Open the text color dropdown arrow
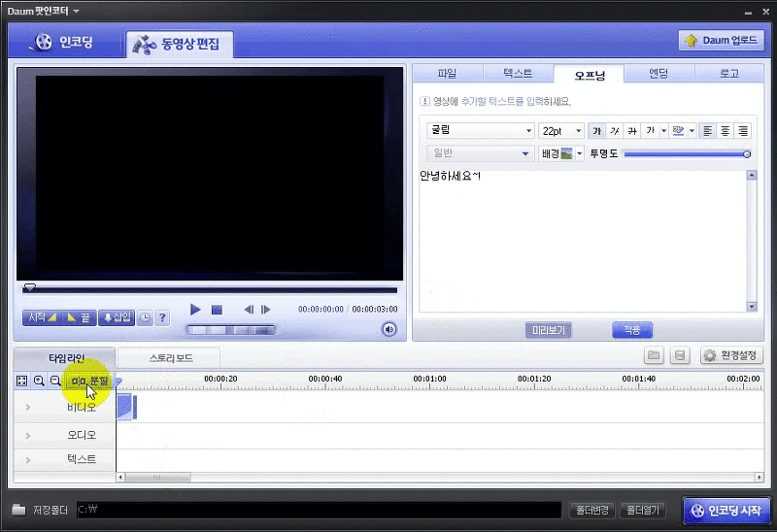 click(664, 131)
